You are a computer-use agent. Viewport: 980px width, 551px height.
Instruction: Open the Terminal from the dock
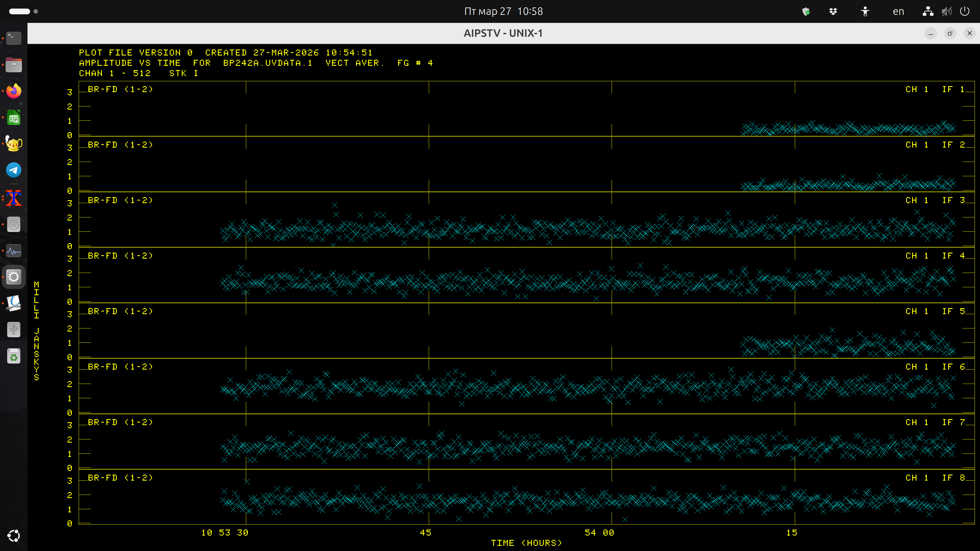click(x=14, y=38)
